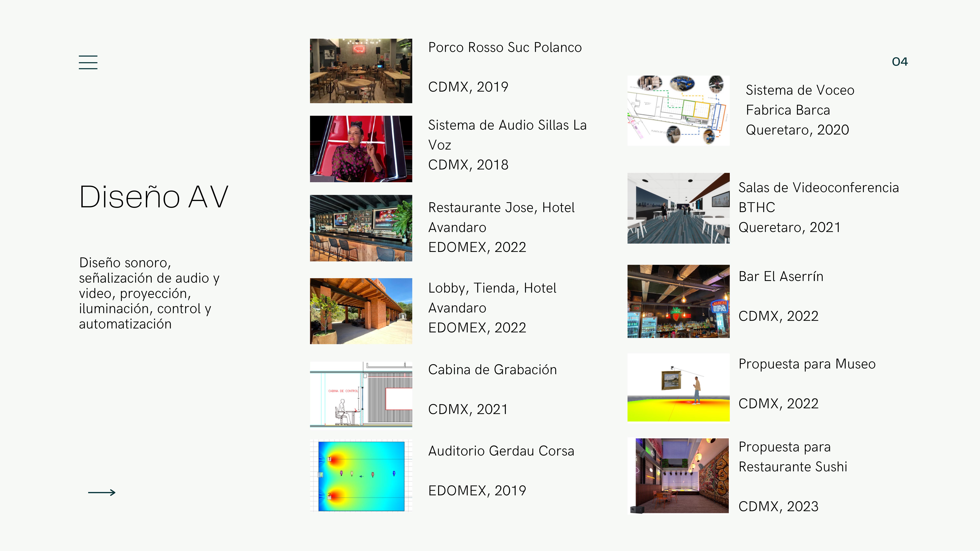The height and width of the screenshot is (551, 980).
Task: Open the hamburger menu icon
Action: pos(88,62)
